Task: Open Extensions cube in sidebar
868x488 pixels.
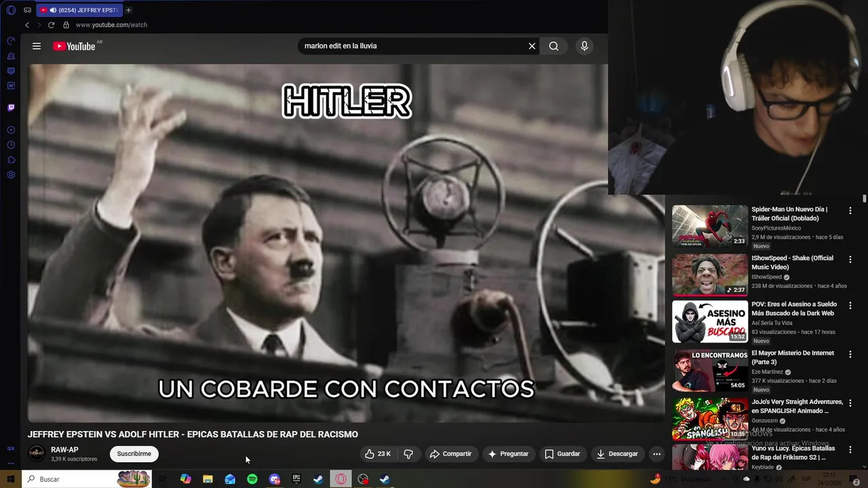Action: point(11,160)
